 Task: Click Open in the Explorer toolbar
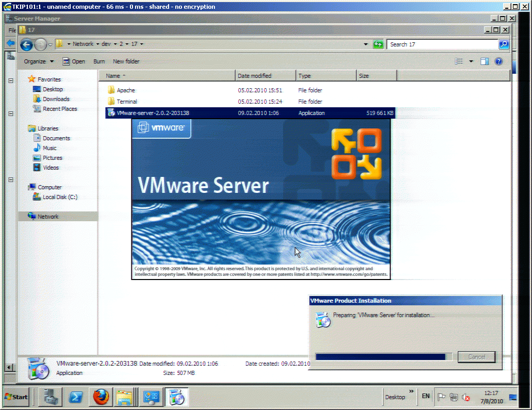[74, 61]
